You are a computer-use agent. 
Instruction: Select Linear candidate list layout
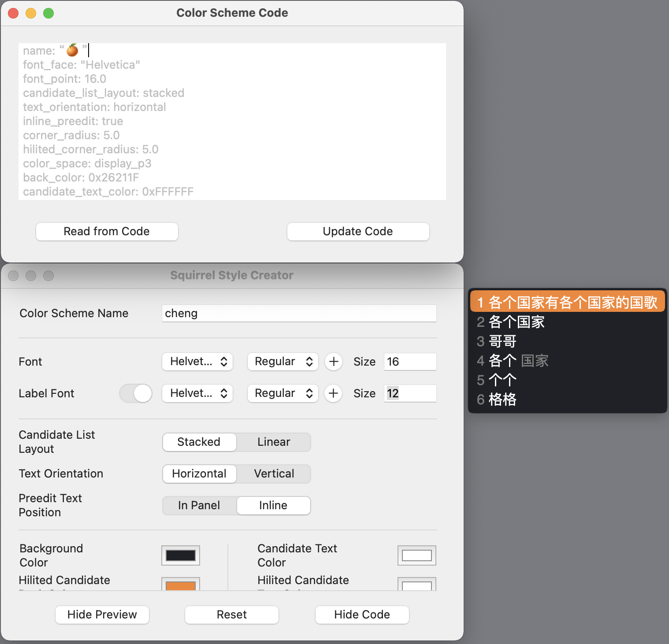[x=274, y=442]
